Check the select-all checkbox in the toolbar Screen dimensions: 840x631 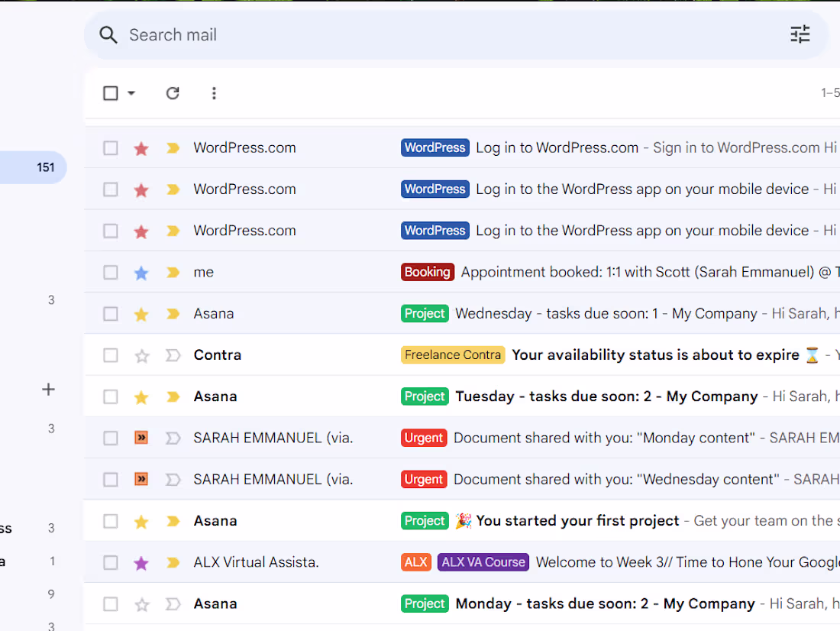110,92
